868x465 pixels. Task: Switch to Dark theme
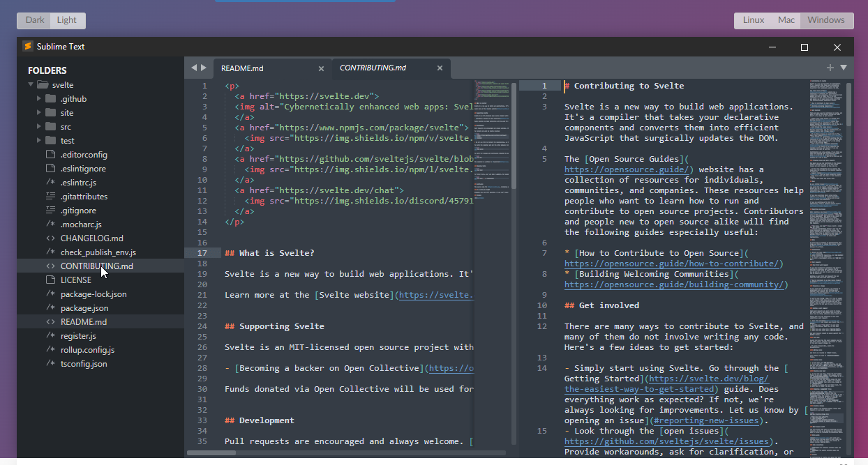(34, 20)
